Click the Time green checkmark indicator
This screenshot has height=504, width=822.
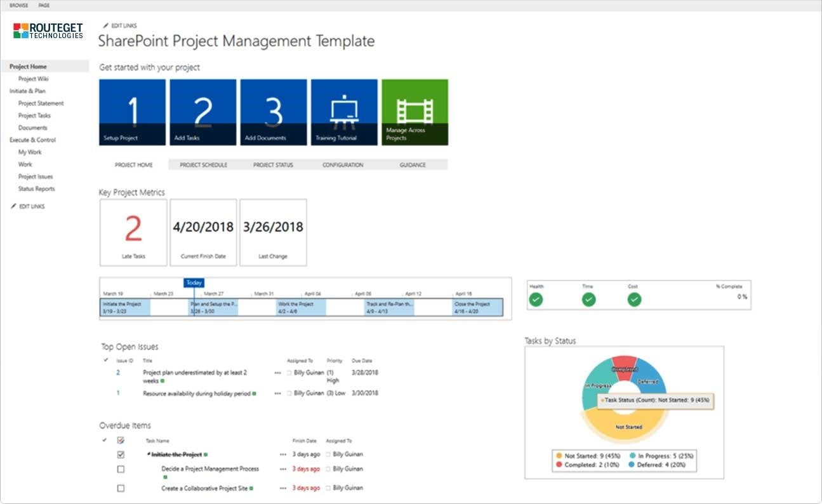click(x=589, y=300)
